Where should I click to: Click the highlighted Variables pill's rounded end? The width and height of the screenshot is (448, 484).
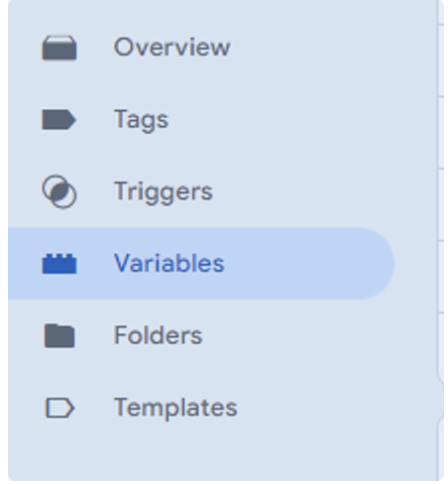(x=375, y=264)
